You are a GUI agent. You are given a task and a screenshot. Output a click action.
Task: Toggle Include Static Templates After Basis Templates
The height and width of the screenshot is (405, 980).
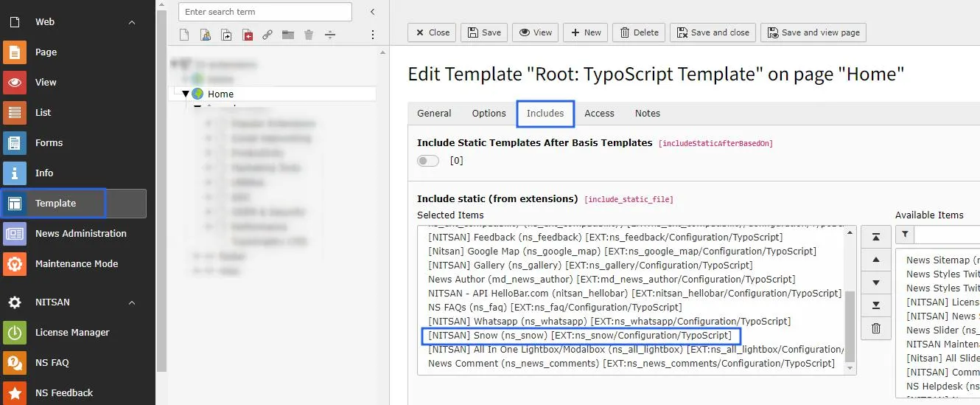click(428, 161)
